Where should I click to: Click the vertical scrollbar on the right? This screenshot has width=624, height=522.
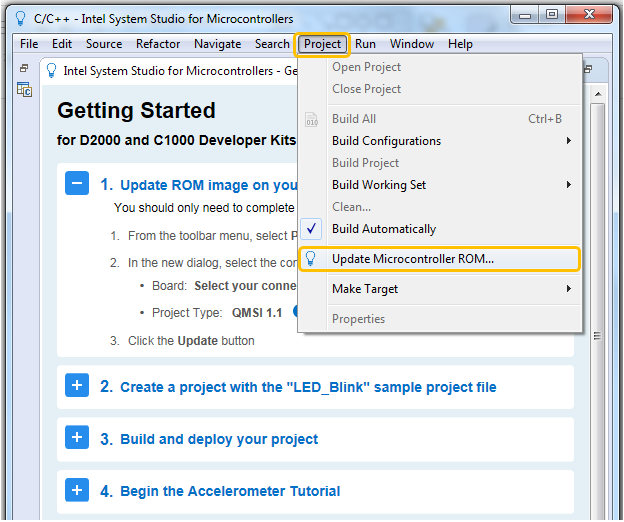click(x=597, y=300)
